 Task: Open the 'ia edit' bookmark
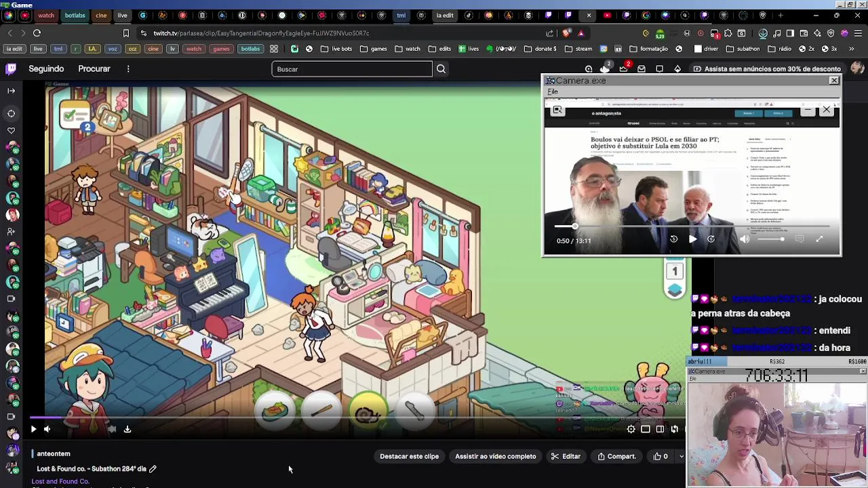pyautogui.click(x=14, y=49)
